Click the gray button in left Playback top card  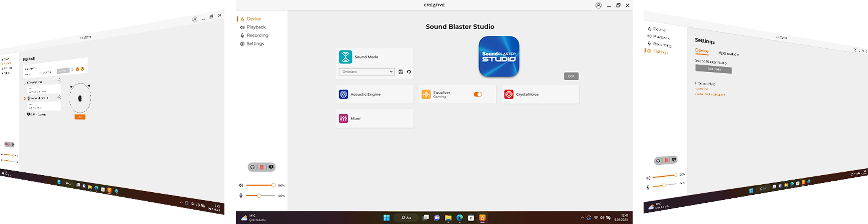pos(63,71)
